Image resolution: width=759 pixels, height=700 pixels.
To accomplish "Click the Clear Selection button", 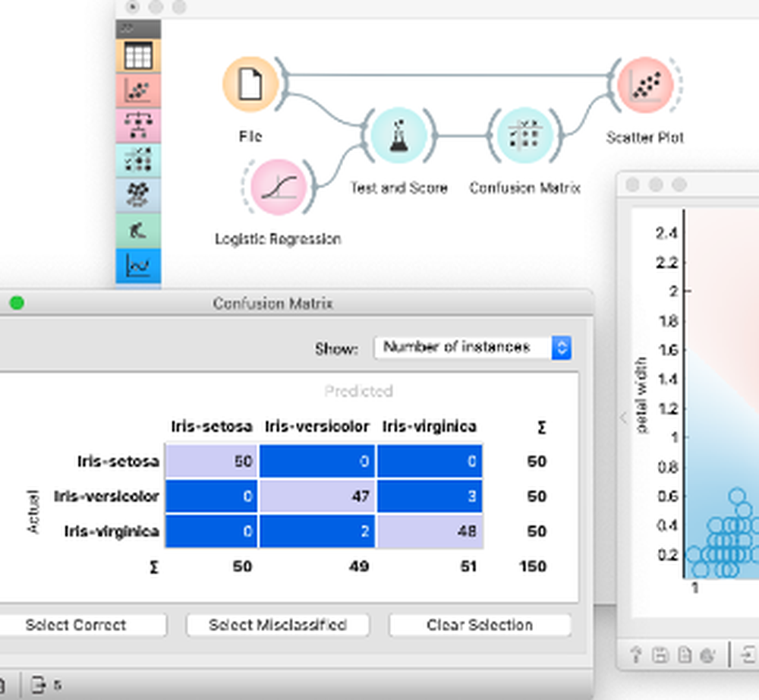I will (479, 625).
